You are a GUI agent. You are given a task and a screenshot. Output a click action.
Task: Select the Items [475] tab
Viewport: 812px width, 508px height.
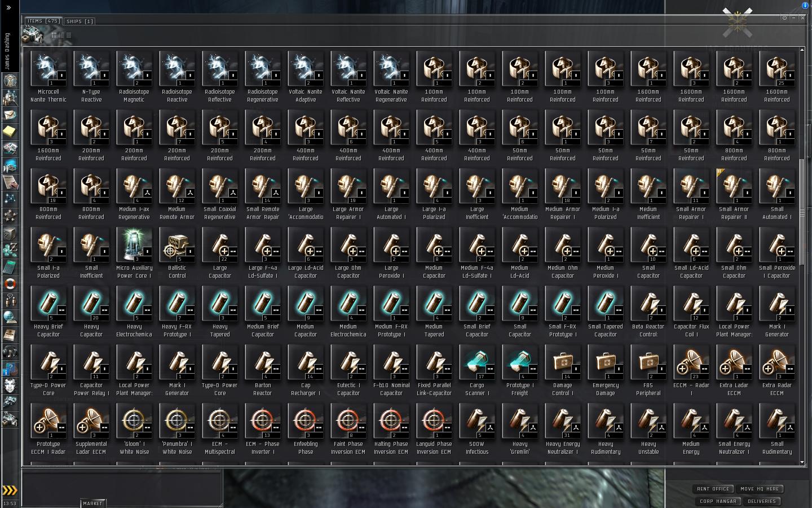[43, 21]
